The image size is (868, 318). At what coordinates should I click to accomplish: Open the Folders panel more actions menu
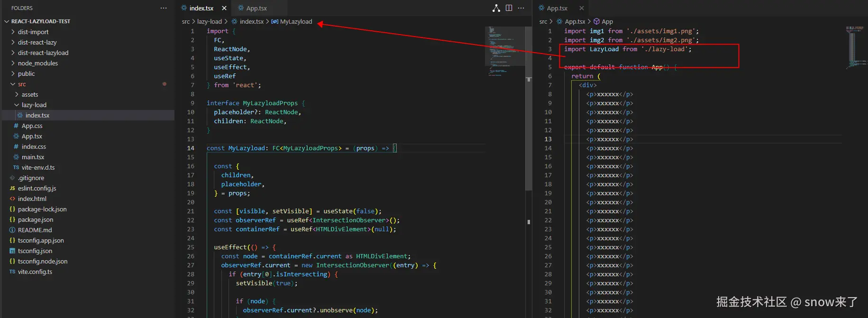point(164,8)
